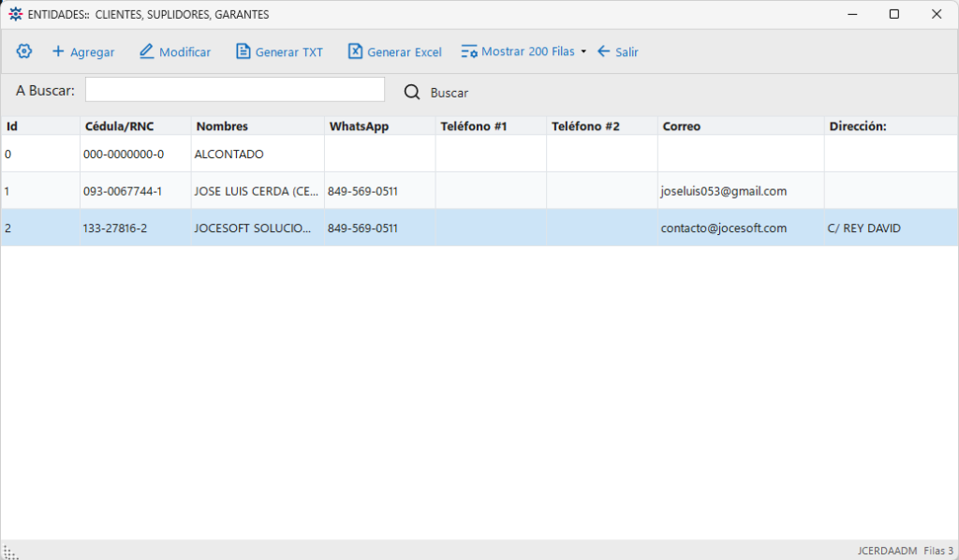Close the Entidades window
The width and height of the screenshot is (959, 560).
tap(937, 14)
